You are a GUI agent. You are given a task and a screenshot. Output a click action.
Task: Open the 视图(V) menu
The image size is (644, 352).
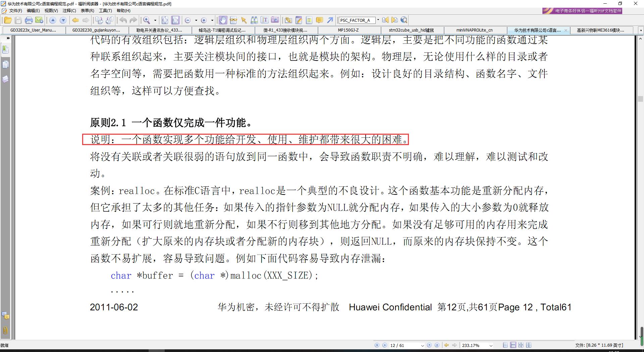tap(51, 10)
